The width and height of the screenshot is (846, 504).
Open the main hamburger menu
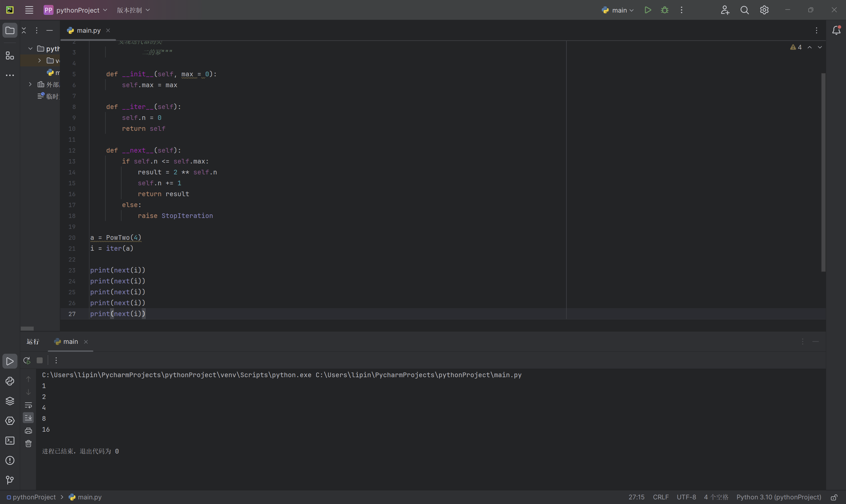[29, 10]
